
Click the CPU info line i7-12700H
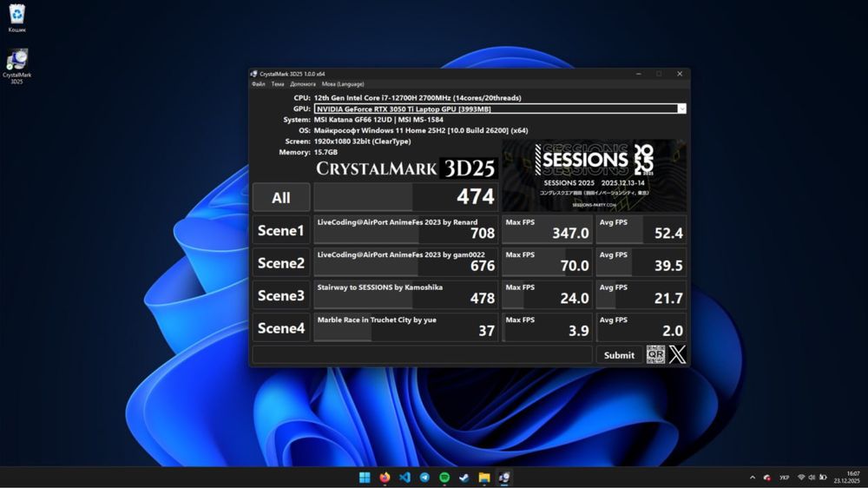pos(418,98)
